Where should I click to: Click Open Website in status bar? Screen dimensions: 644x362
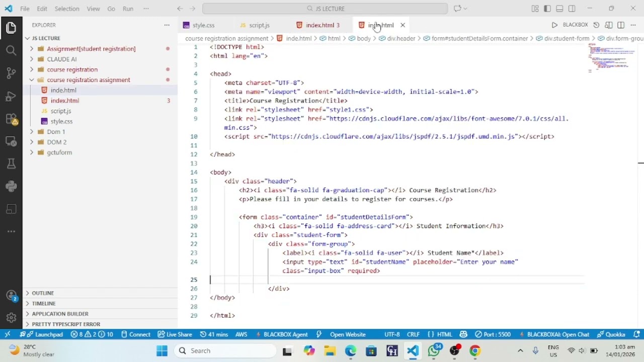(x=348, y=335)
